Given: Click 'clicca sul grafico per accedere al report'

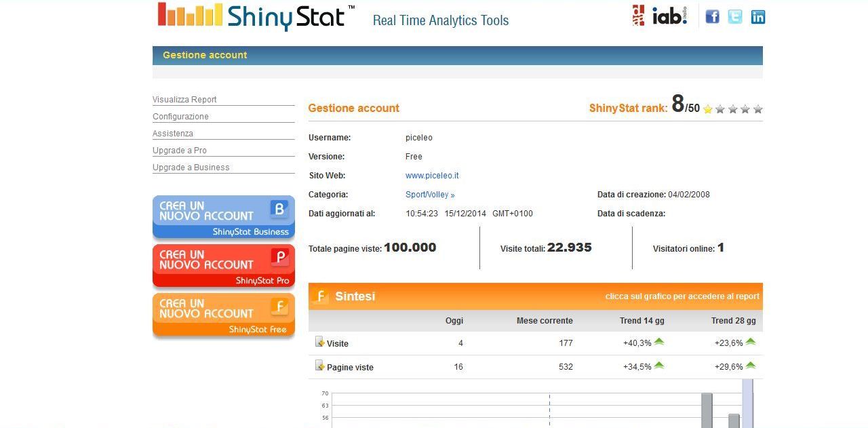Looking at the screenshot, I should [x=682, y=296].
